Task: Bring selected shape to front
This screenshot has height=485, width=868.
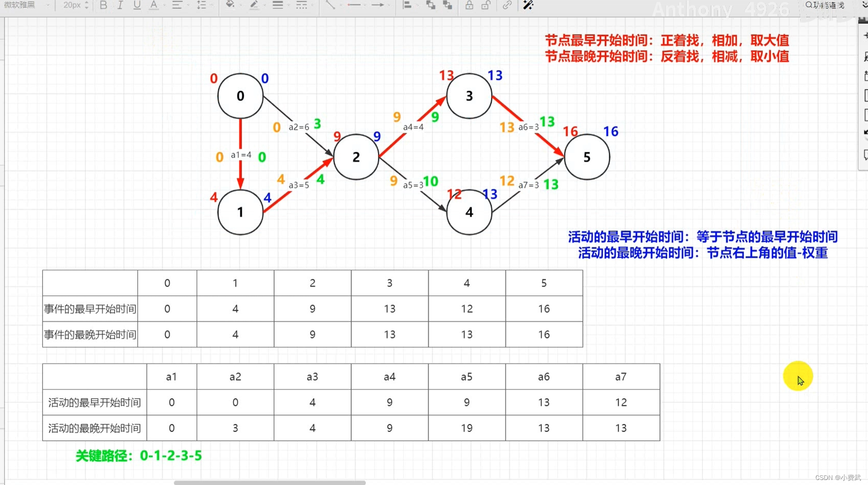Action: coord(431,5)
